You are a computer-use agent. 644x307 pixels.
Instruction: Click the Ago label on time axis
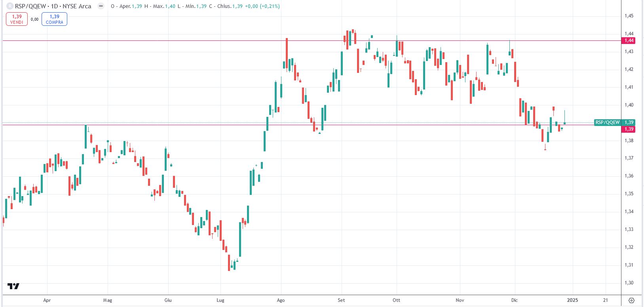click(281, 300)
